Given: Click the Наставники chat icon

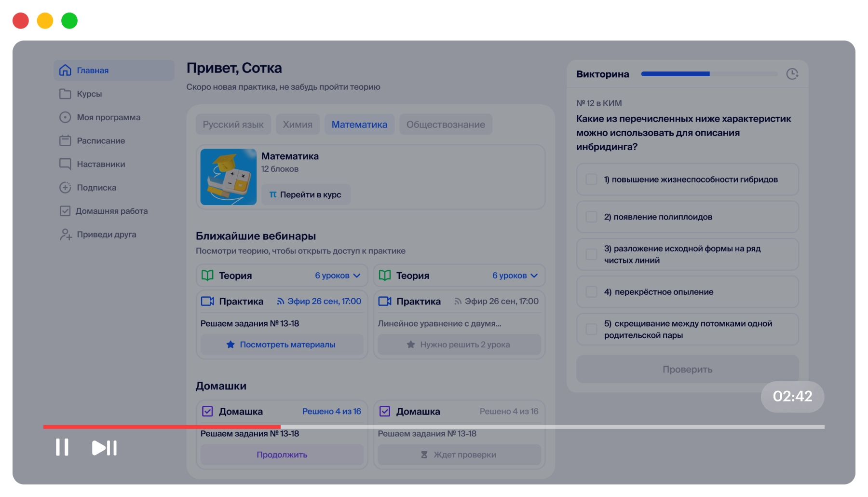Looking at the screenshot, I should pos(65,164).
